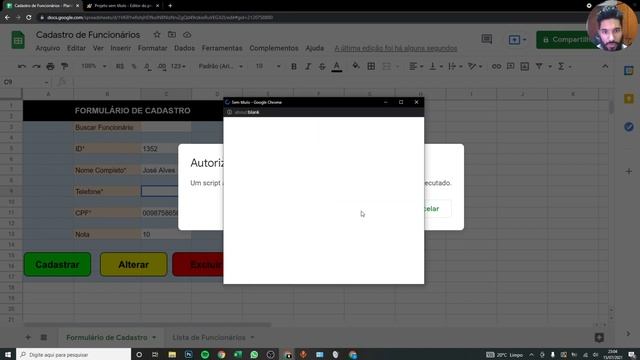Print the spreadsheet via printer icon
640x360 pixels.
50,66
